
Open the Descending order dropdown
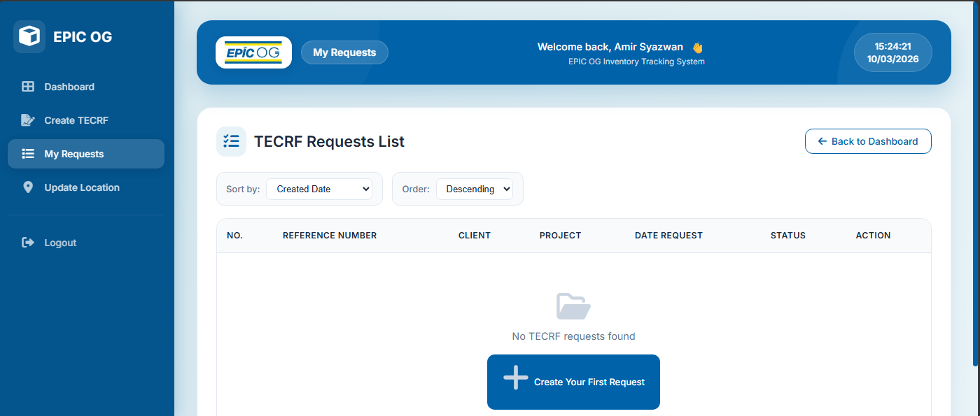pyautogui.click(x=475, y=189)
